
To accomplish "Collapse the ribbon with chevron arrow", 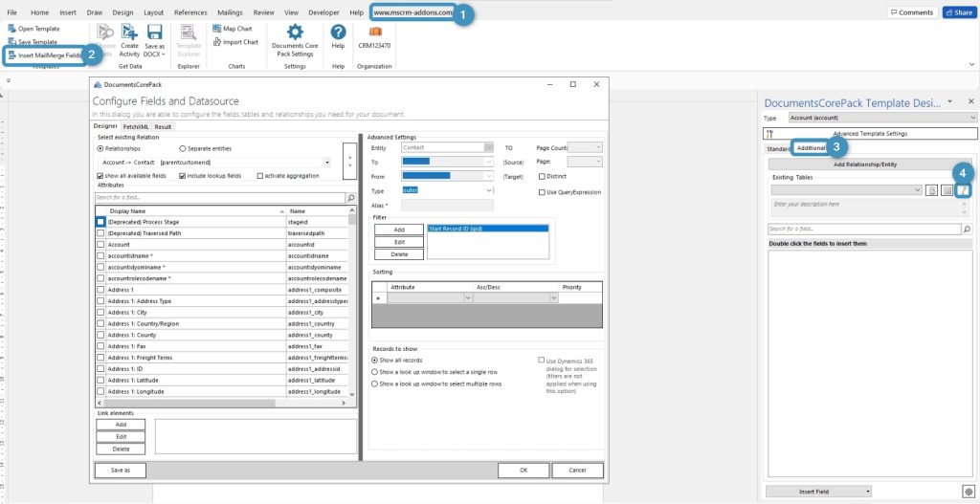I will pos(971,64).
